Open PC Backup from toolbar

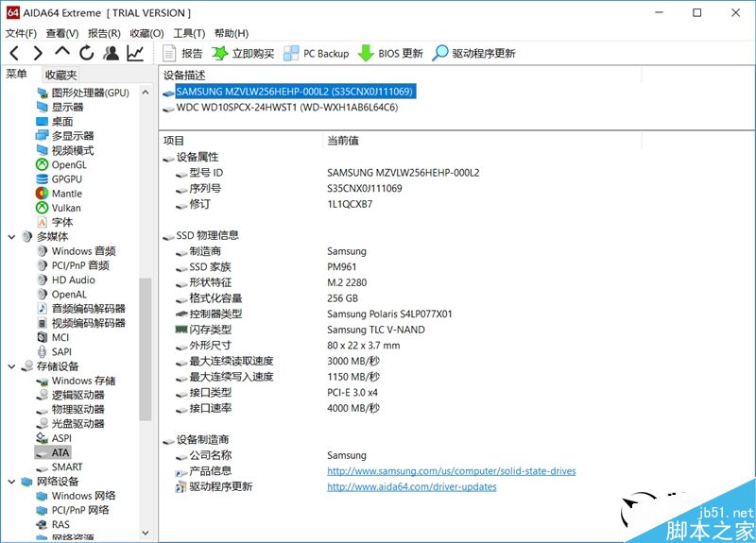coord(317,53)
